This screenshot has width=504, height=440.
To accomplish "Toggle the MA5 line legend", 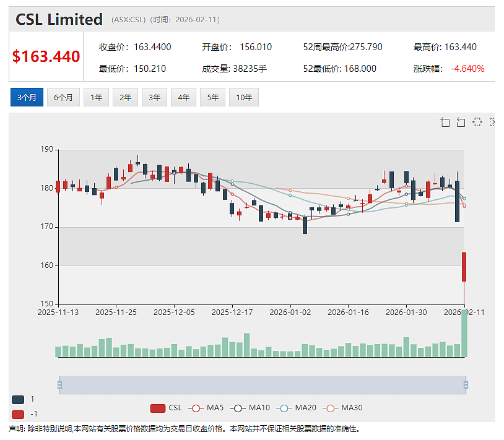I will pyautogui.click(x=206, y=408).
